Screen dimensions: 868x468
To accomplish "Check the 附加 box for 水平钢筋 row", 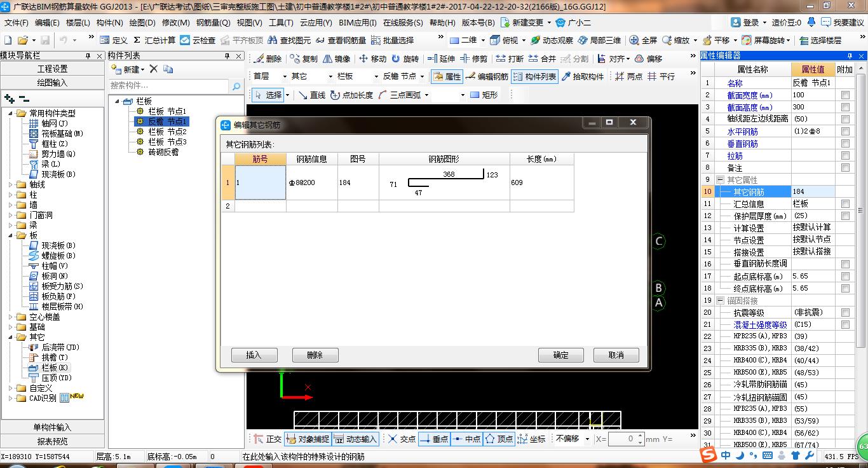I will [845, 132].
